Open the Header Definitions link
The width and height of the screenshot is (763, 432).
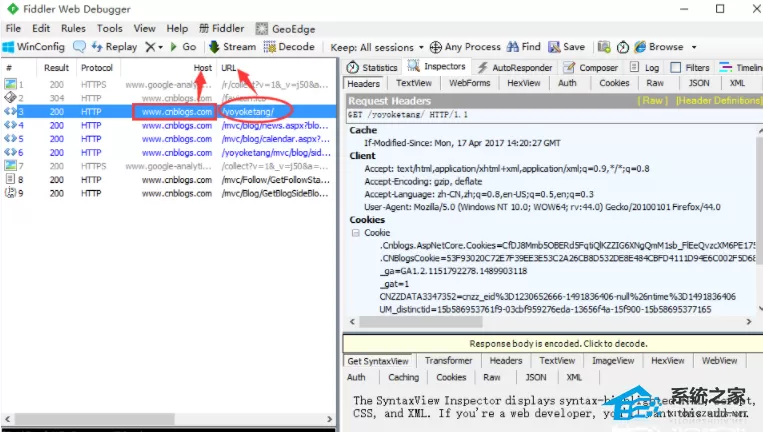(x=719, y=101)
